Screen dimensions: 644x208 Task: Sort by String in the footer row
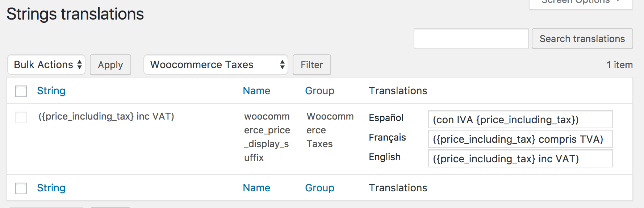(x=51, y=188)
